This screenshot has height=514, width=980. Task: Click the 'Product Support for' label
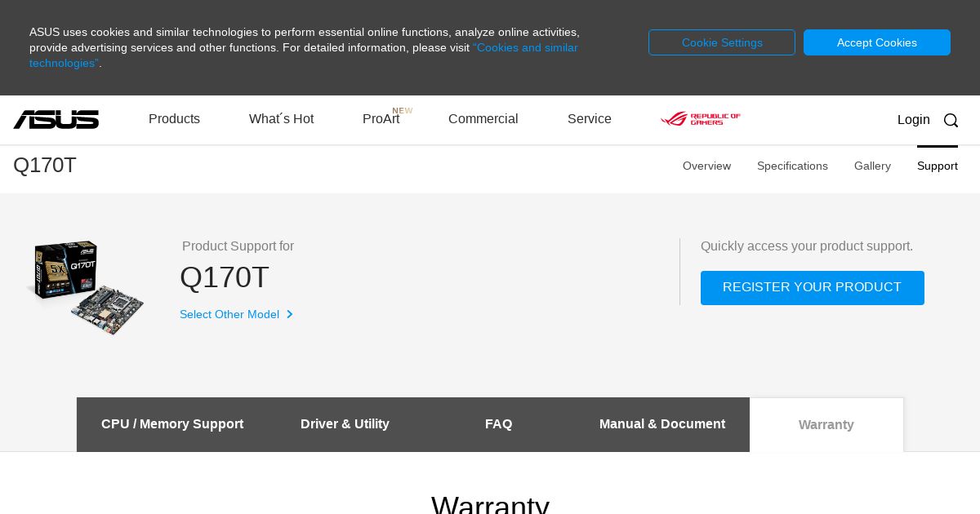tap(238, 246)
